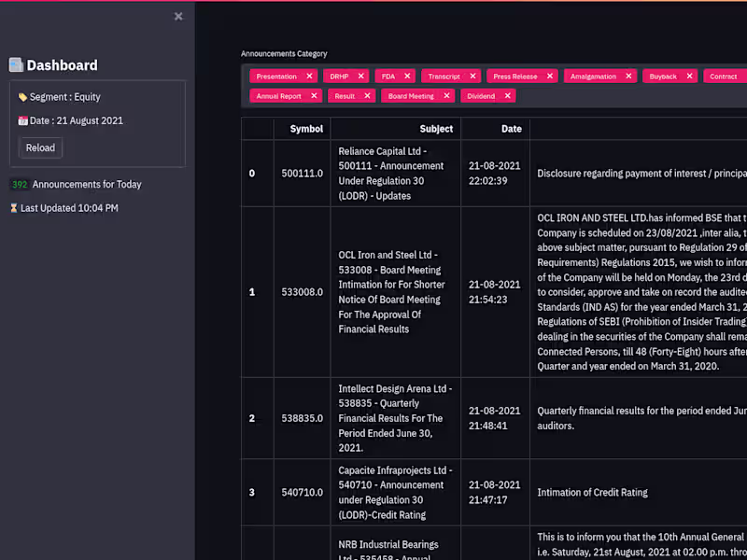Click the Intellect Design Arena subject cell

pyautogui.click(x=395, y=418)
